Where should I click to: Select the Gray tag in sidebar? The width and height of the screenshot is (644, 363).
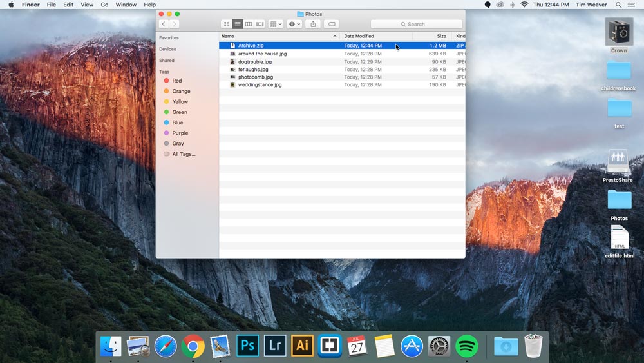(x=177, y=144)
